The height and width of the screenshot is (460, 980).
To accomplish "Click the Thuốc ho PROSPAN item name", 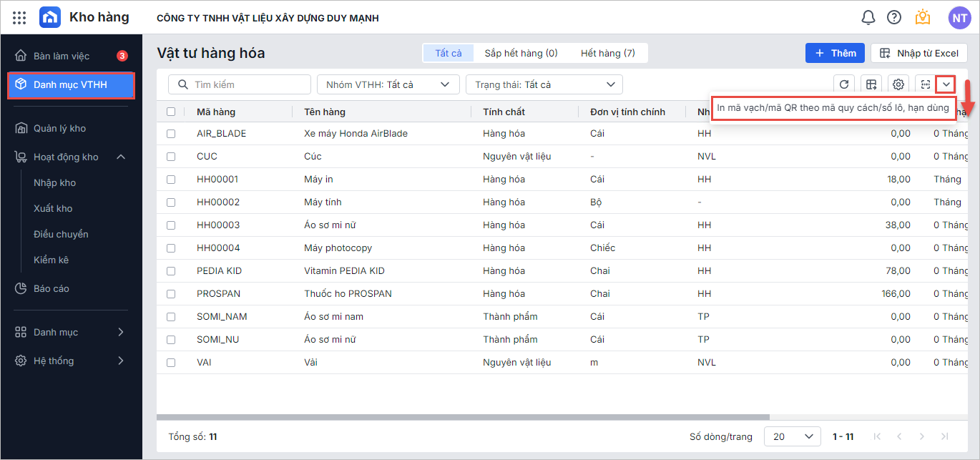I will point(348,294).
